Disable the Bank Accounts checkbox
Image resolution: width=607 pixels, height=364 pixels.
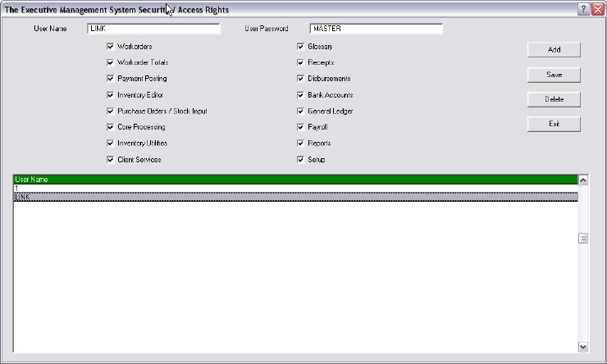coord(300,95)
